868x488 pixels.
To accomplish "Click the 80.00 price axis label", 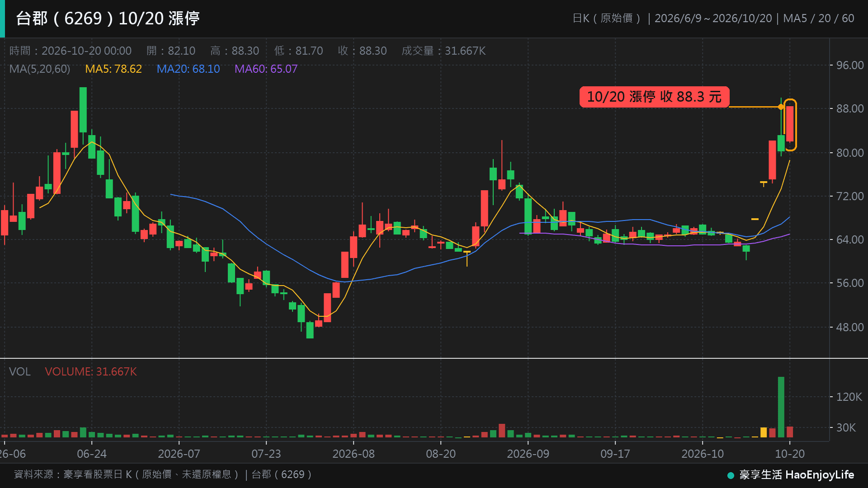I will [850, 153].
